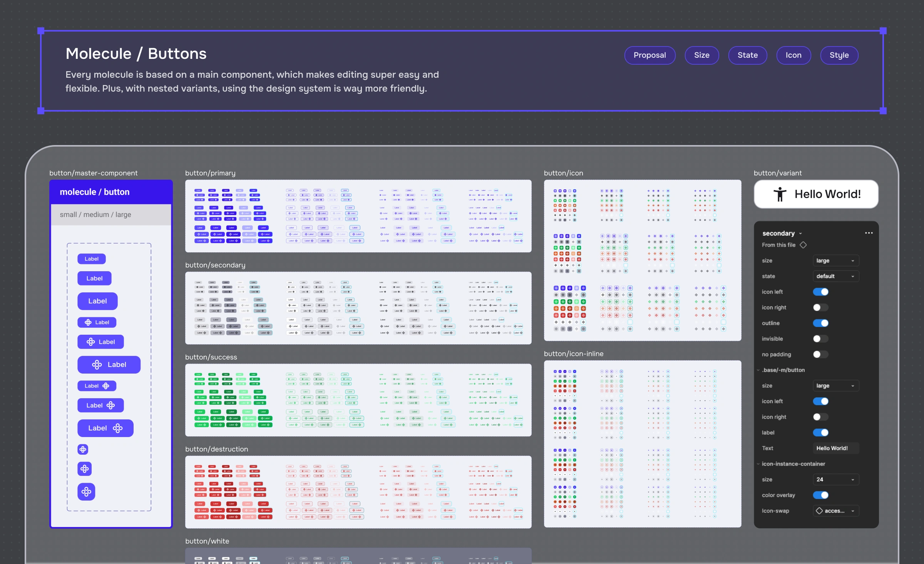Click the medium icon-only button in master component
This screenshot has width=924, height=564.
point(84,469)
